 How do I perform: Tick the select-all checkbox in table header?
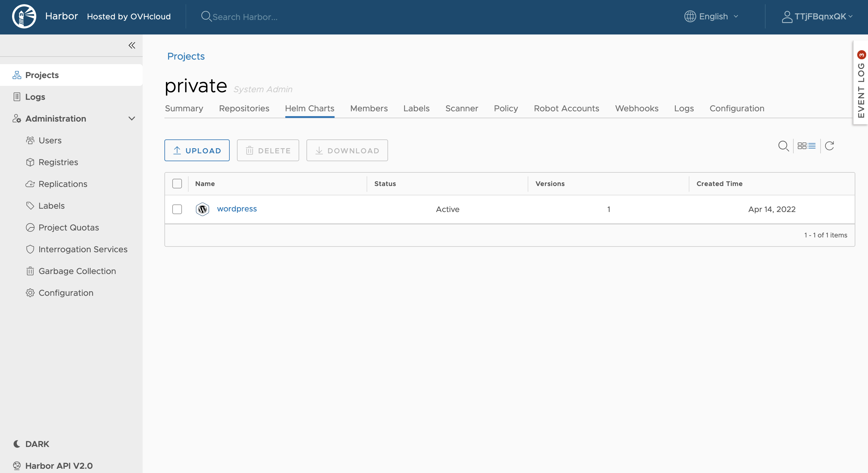177,184
